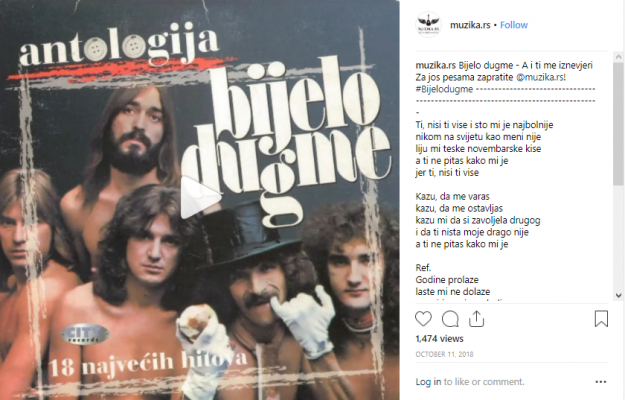Click the scrollbar up arrow in the caption
625x400 pixels.
click(x=618, y=57)
